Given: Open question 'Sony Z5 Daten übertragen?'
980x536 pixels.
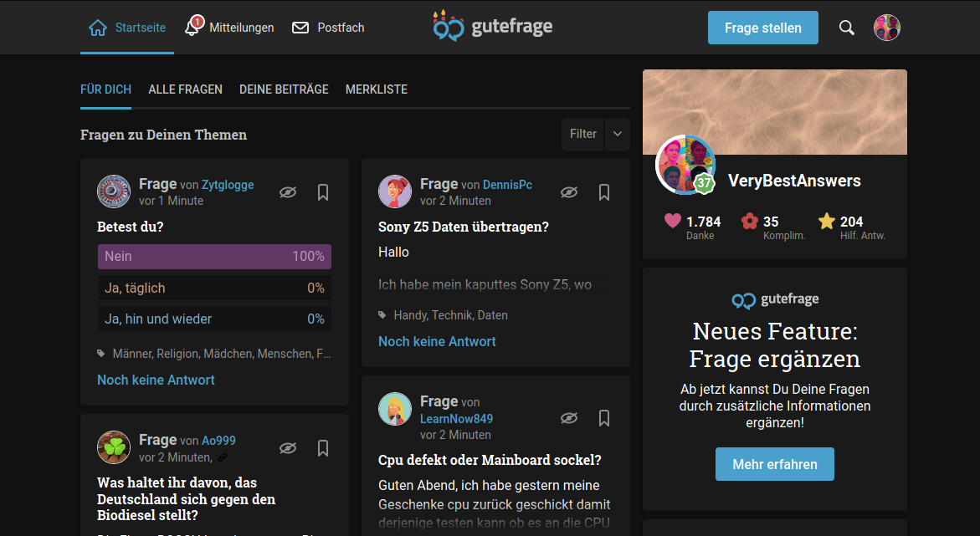Looking at the screenshot, I should (463, 227).
